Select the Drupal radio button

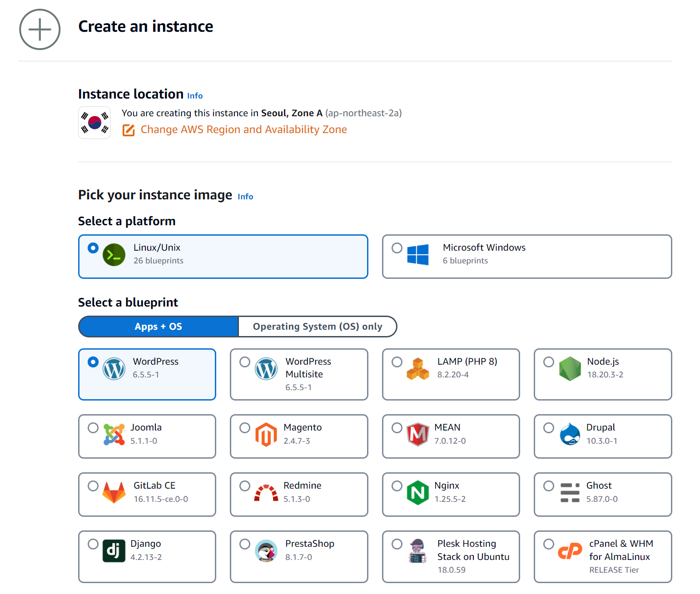549,428
